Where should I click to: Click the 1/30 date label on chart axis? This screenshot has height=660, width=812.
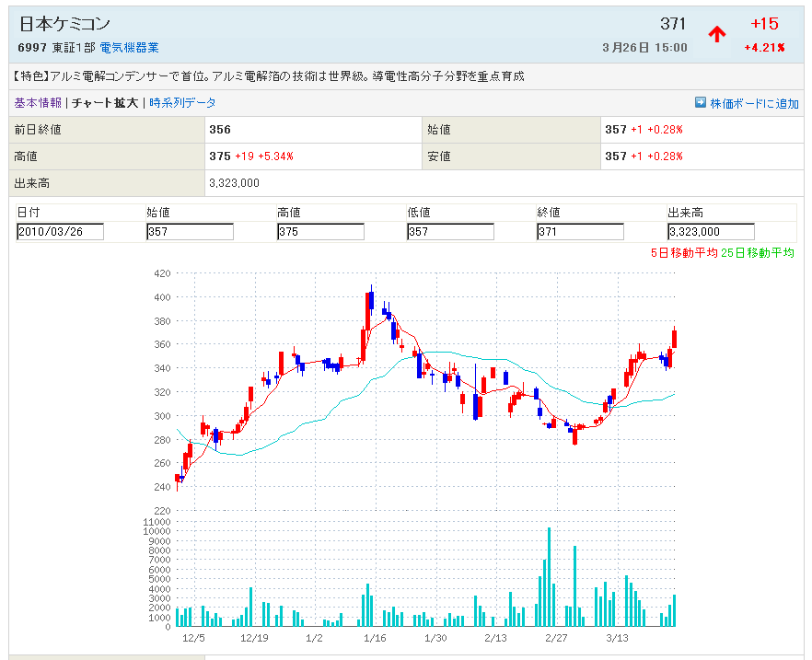tap(435, 638)
